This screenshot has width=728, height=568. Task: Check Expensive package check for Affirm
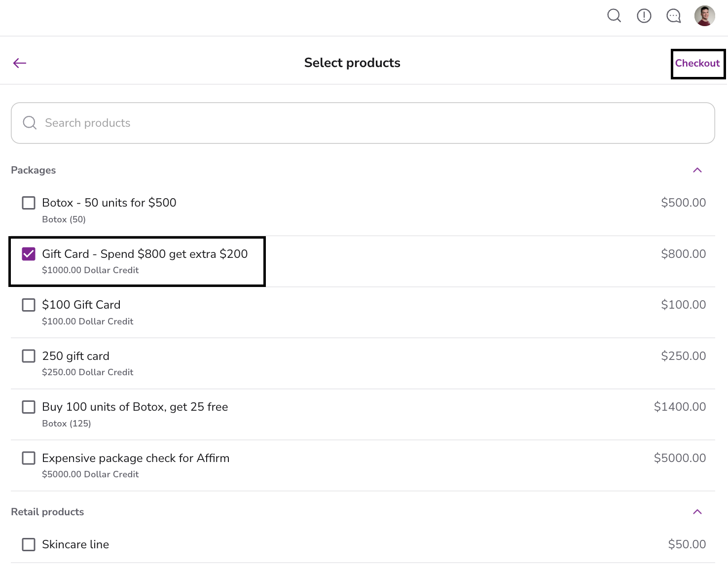(x=29, y=458)
